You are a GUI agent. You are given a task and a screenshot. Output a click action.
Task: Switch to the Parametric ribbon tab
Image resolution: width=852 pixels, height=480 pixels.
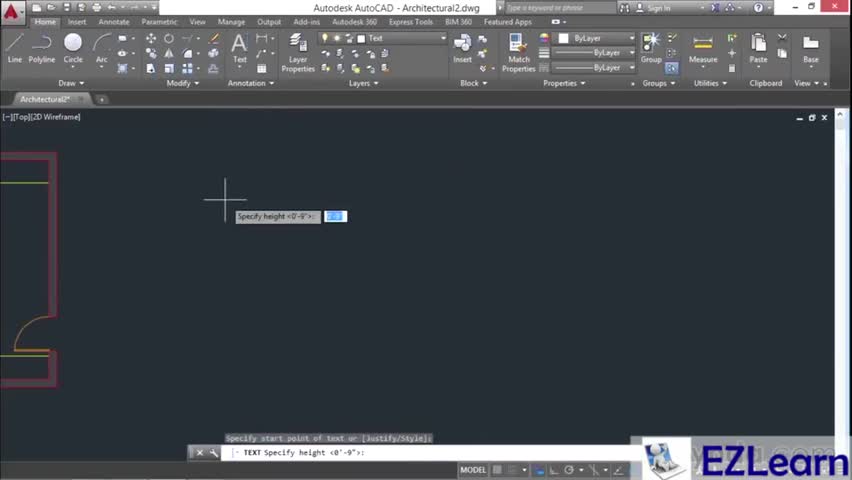159,22
